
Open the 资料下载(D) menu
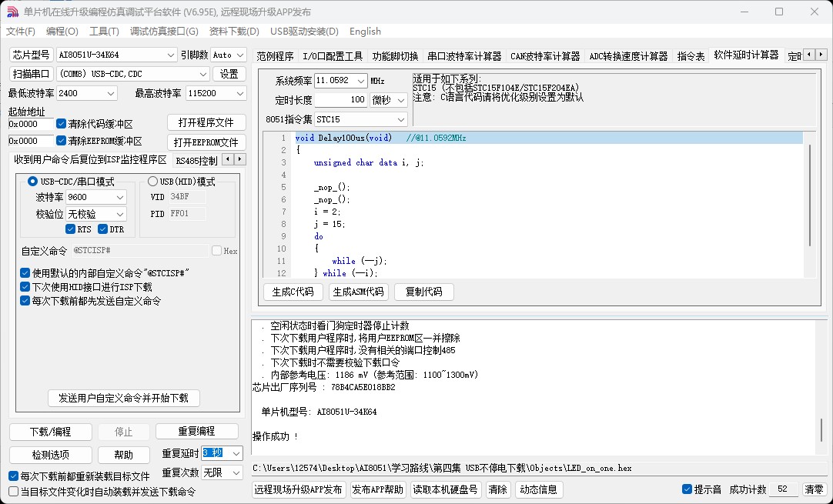(x=234, y=32)
